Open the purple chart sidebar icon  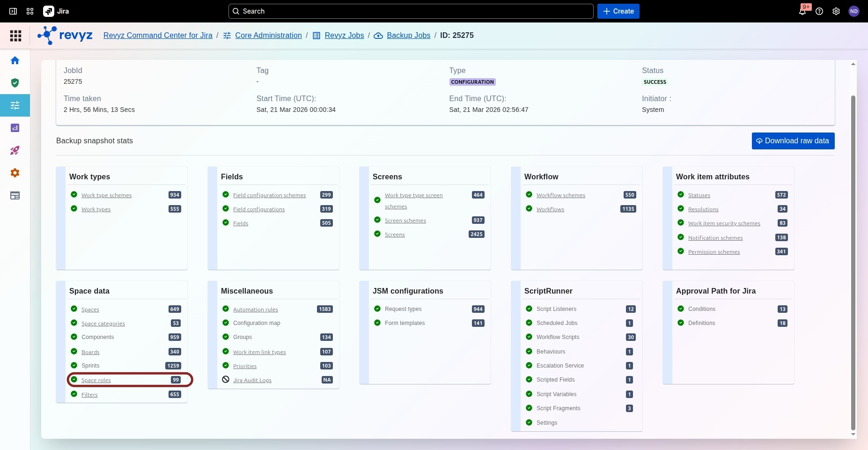click(x=15, y=128)
